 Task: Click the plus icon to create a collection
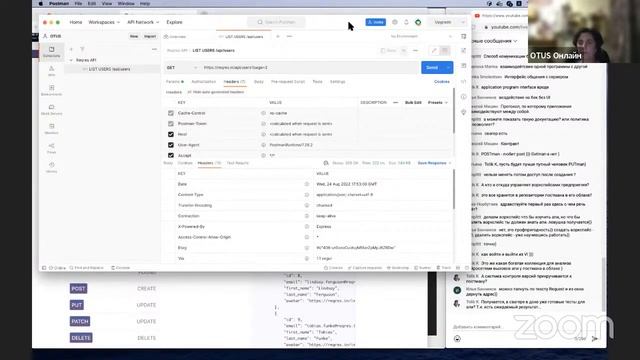[x=71, y=49]
